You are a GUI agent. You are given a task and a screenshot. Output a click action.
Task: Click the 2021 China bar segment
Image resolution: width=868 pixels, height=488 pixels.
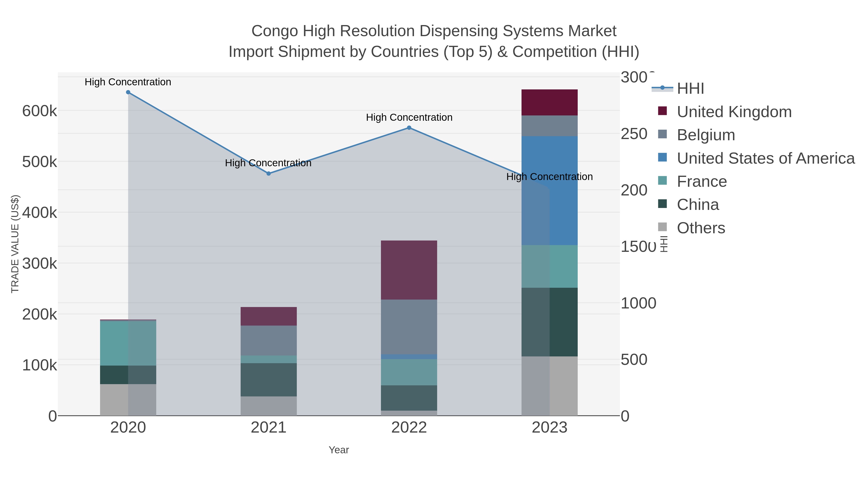coord(269,380)
